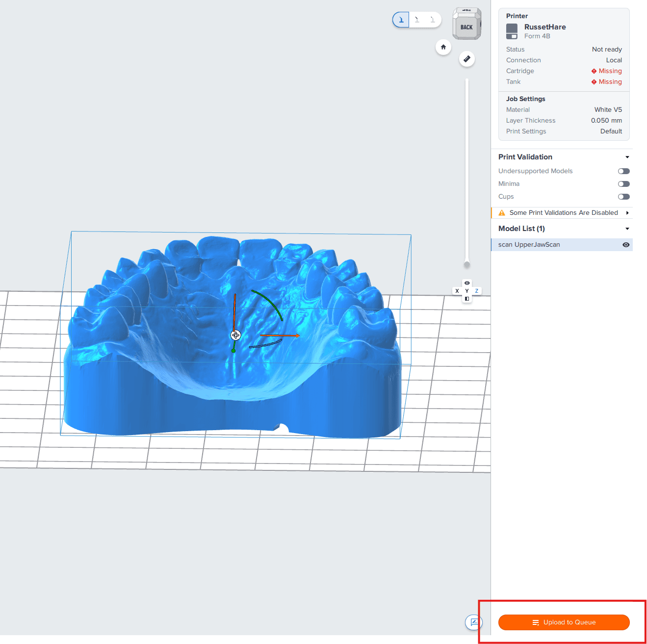Turn on Cups validation toggle
Screen dimensions: 647x644
[623, 197]
